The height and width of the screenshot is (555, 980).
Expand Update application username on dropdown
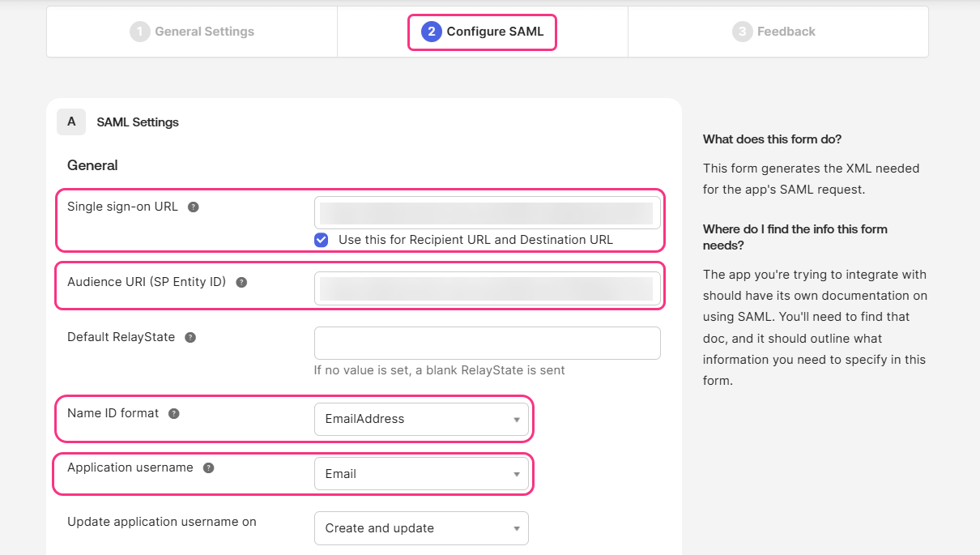(421, 528)
